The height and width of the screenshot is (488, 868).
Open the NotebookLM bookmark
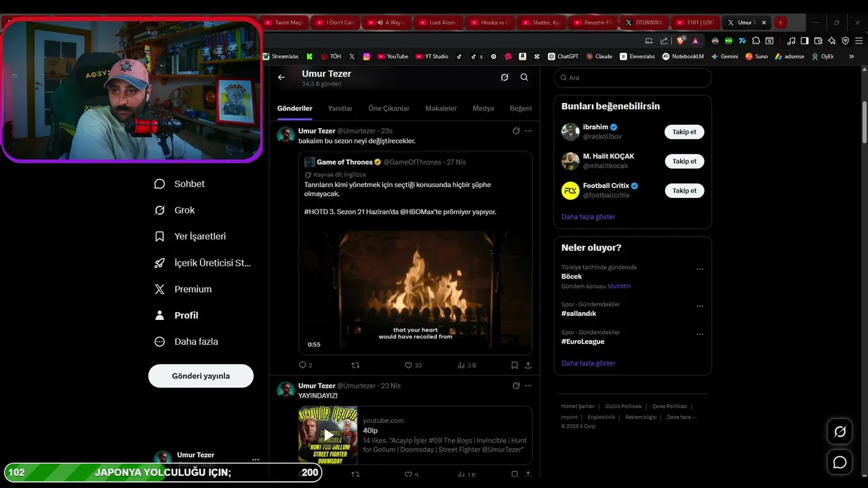click(683, 56)
